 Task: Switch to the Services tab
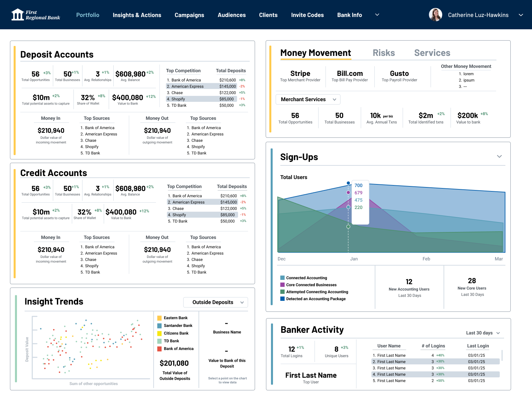point(432,53)
